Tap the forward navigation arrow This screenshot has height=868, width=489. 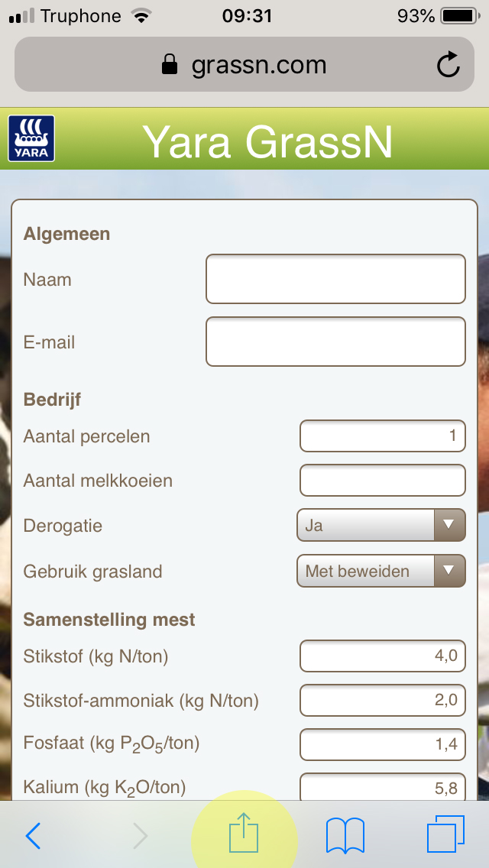tap(139, 836)
